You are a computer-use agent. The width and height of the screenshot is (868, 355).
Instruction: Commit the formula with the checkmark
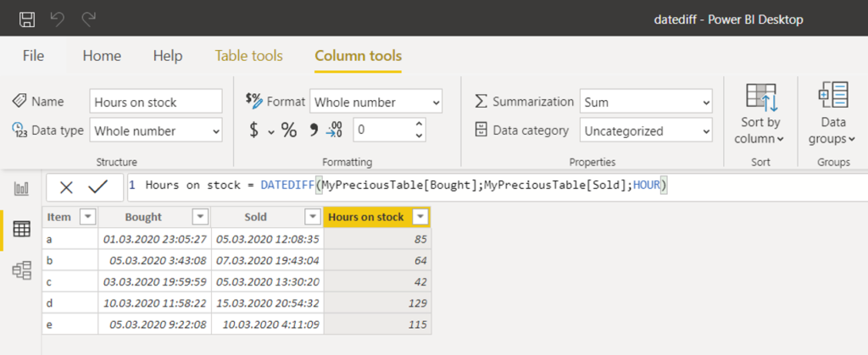point(98,187)
